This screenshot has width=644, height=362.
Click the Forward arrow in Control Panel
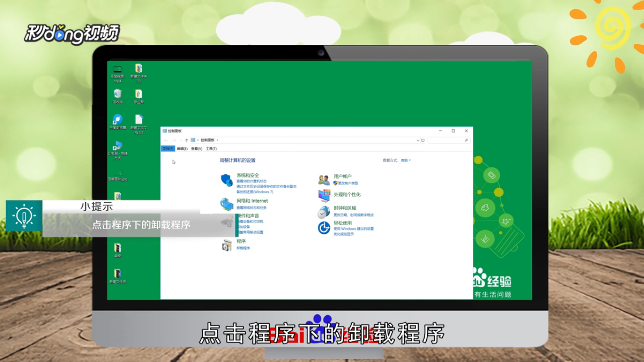point(174,140)
